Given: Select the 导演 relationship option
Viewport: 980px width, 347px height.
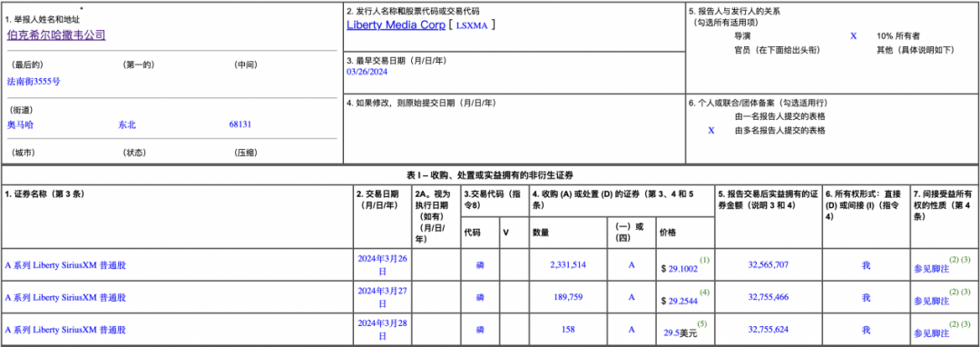Looking at the screenshot, I should click(742, 36).
